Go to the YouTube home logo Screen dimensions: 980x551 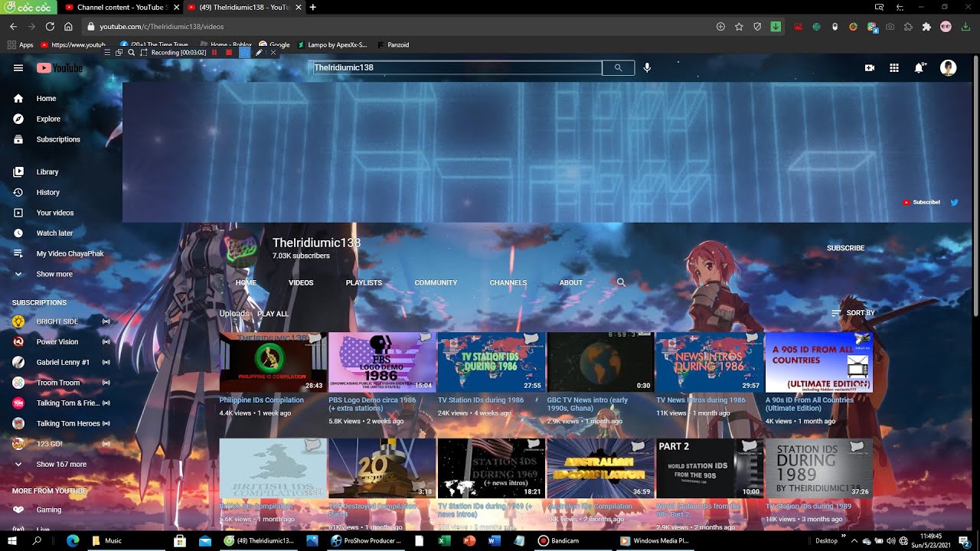click(59, 68)
